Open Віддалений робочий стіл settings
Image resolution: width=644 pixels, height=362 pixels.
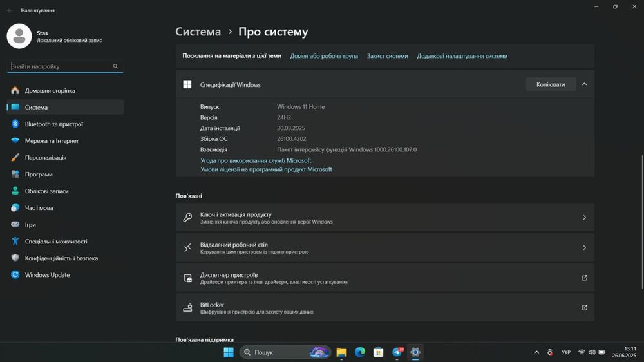(385, 248)
